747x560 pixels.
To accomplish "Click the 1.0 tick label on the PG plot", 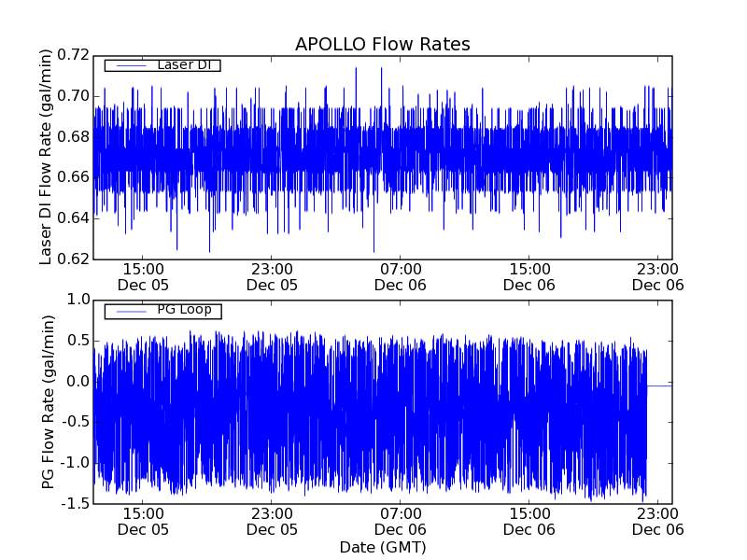I will pyautogui.click(x=78, y=300).
